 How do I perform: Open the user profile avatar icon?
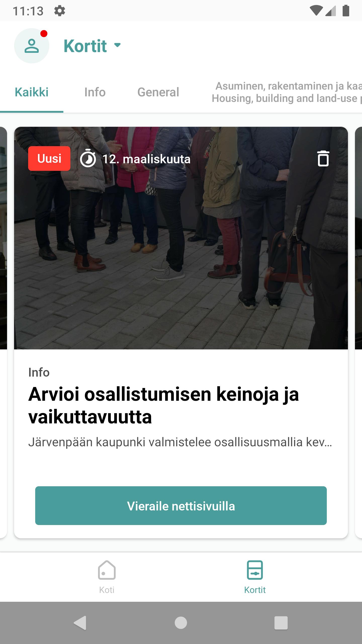(x=31, y=46)
